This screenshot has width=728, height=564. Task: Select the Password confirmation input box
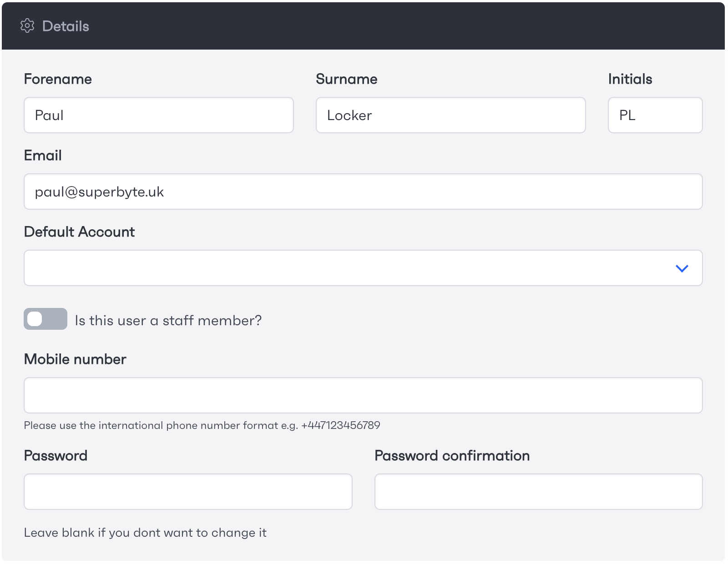coord(539,492)
